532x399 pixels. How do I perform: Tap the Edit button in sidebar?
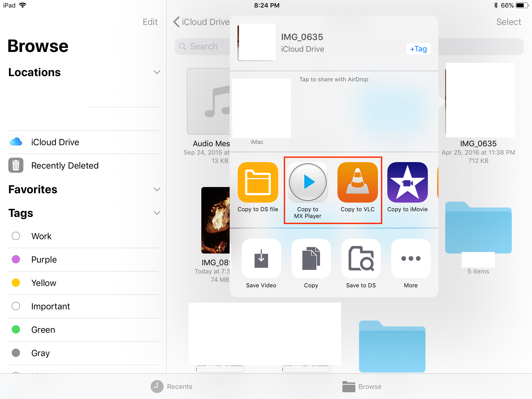point(150,22)
